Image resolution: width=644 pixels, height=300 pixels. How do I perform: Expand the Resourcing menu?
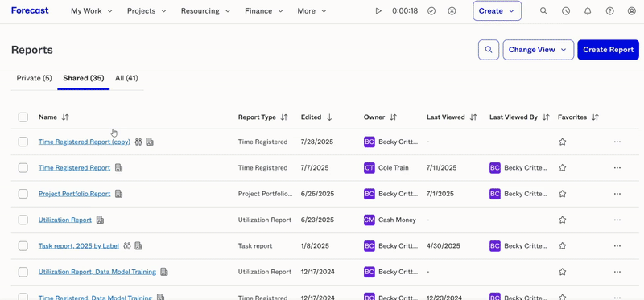click(206, 11)
